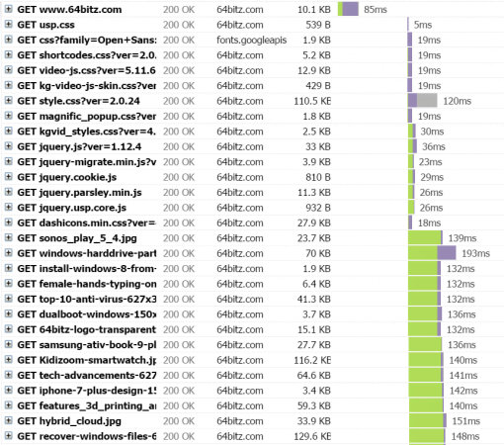Click the 139ms timeline bar for sonos_play_5_4.jpg
Viewport: 504px width, 445px height.
click(425, 238)
